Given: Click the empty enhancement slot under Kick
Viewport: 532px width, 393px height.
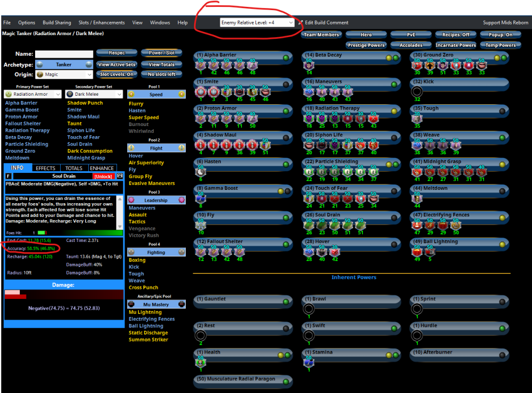Looking at the screenshot, I should coord(417,91).
